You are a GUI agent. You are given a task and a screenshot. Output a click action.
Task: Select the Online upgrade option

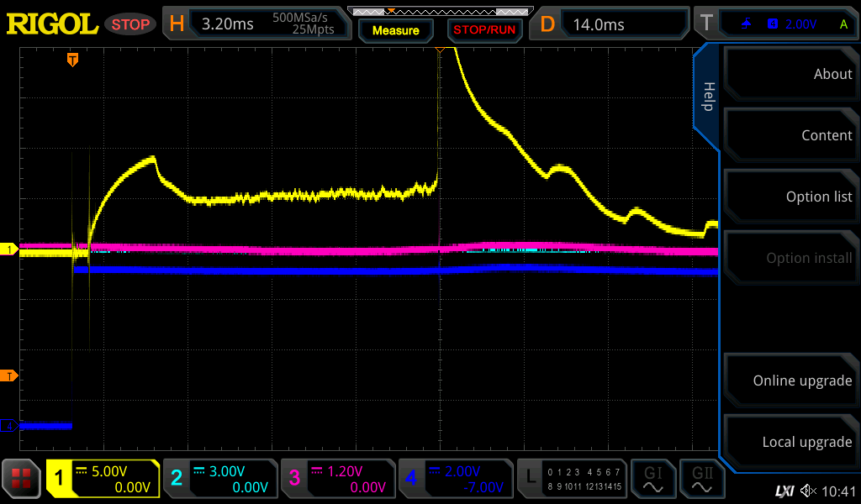(x=790, y=381)
